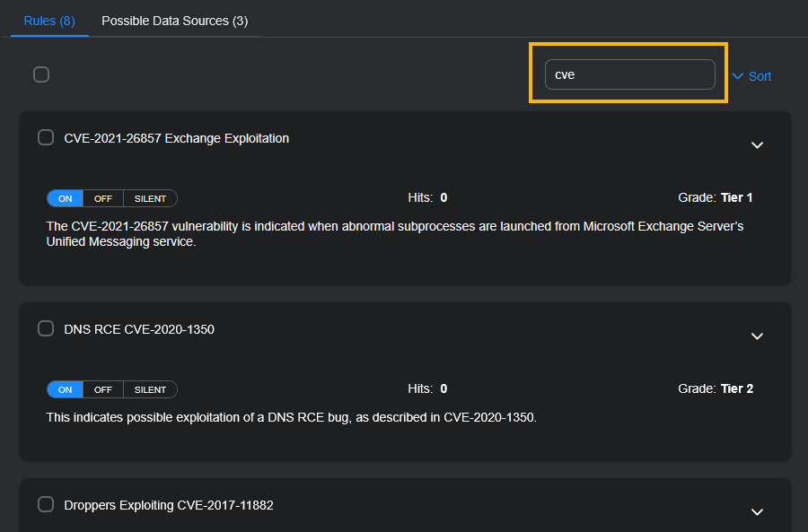
Task: Click the DNS RCE CVE-2020-1350 rule title
Action: (139, 329)
